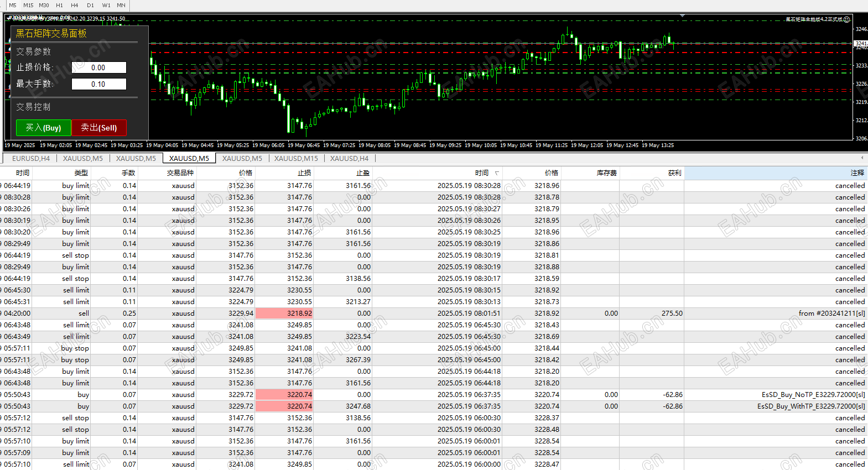This screenshot has height=470, width=868.
Task: Toggle the one-click trading arrow on chart
Action: pyautogui.click(x=8, y=18)
